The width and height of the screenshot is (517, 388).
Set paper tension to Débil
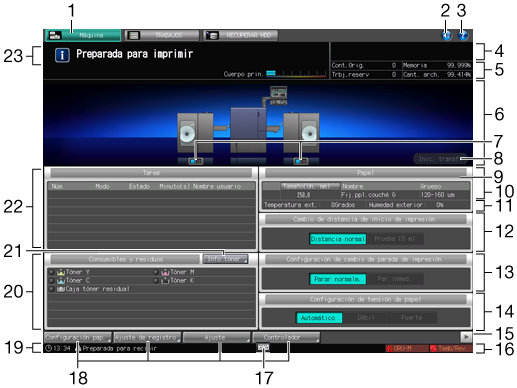click(x=366, y=318)
